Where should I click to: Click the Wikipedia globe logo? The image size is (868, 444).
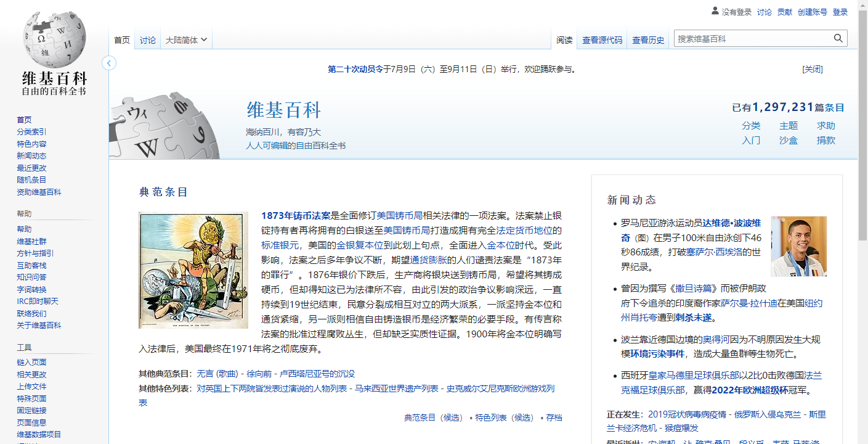pyautogui.click(x=54, y=52)
